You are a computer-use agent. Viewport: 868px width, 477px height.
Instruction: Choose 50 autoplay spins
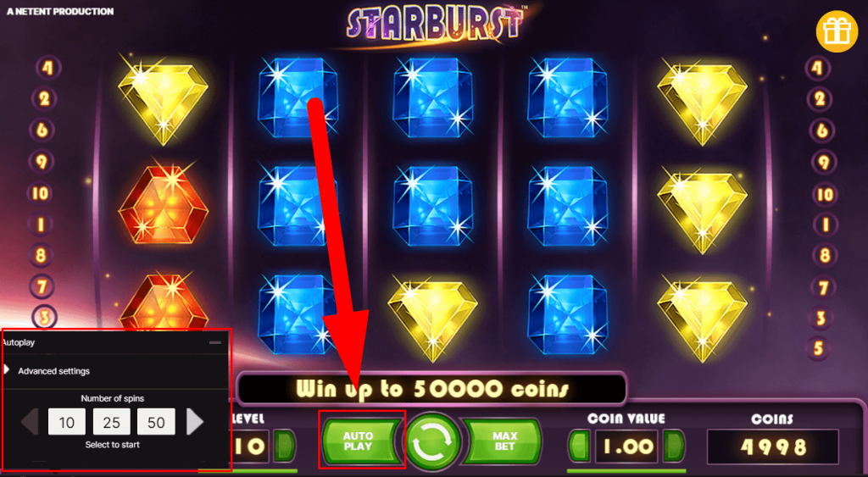coord(156,422)
